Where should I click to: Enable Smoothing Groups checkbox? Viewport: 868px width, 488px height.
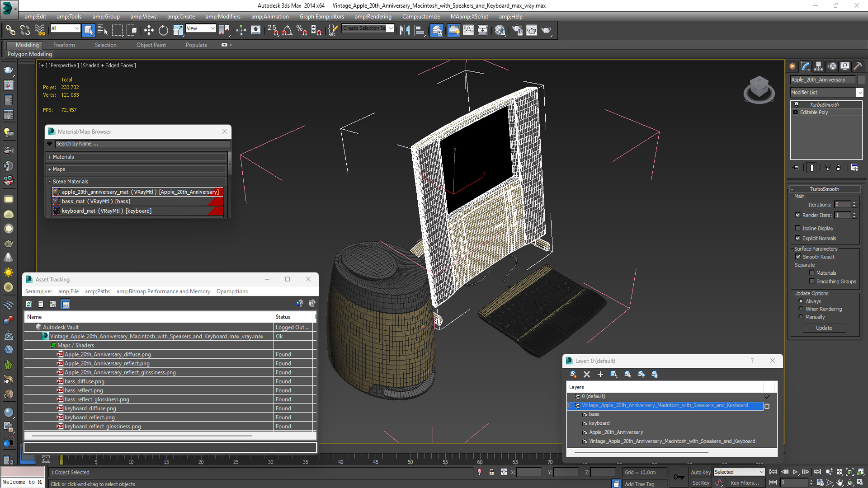811,282
